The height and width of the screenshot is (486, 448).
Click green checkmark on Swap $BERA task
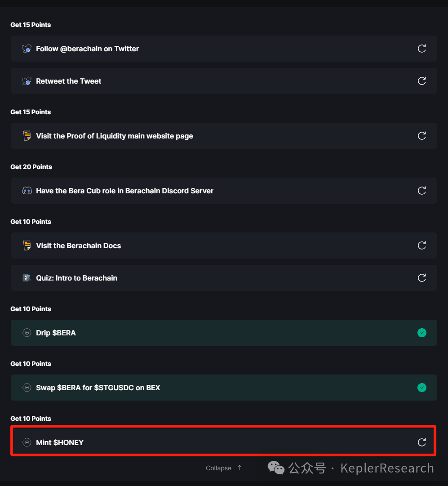(421, 388)
